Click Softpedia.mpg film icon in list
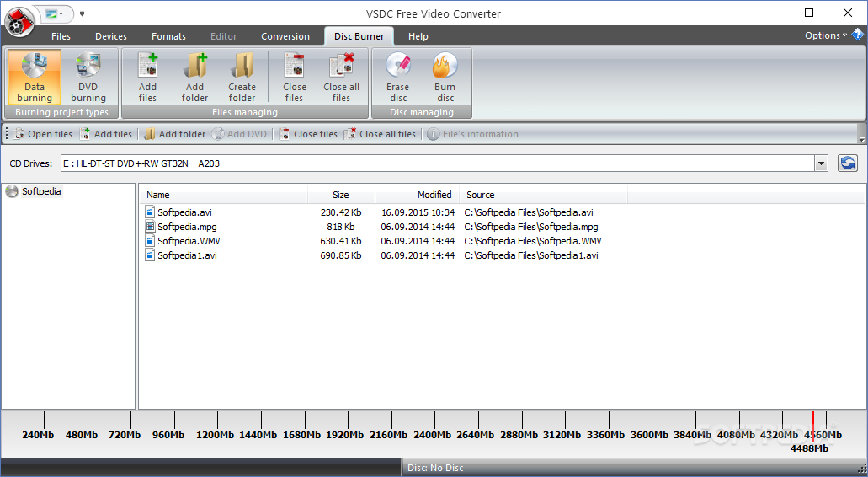Image resolution: width=868 pixels, height=477 pixels. coord(150,226)
